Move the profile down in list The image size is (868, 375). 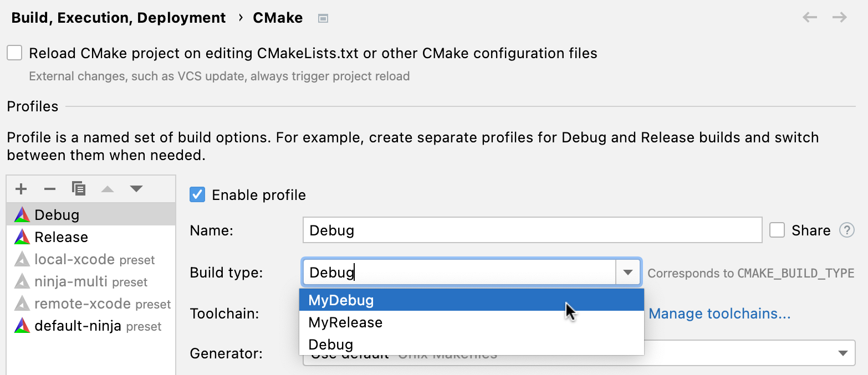click(136, 189)
